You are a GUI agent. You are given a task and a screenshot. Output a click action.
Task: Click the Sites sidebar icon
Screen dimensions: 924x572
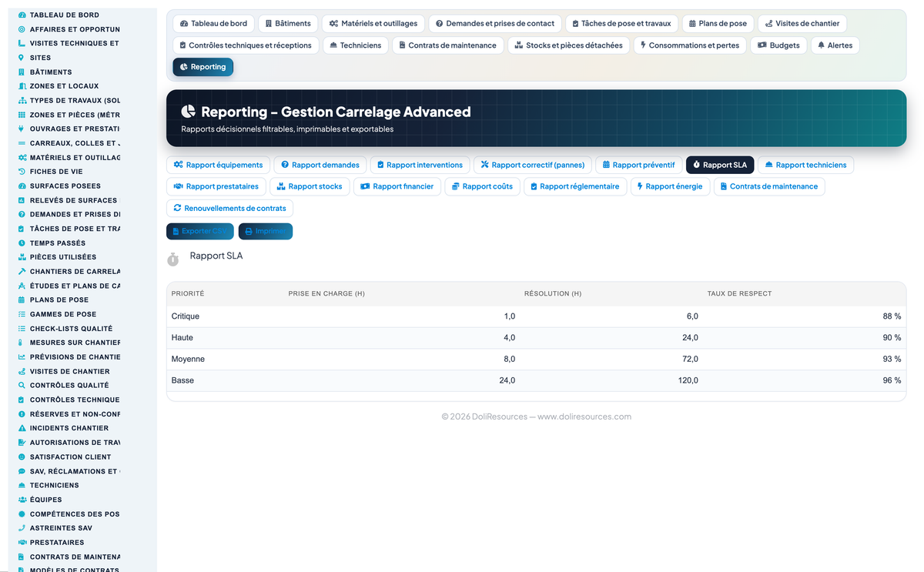22,58
